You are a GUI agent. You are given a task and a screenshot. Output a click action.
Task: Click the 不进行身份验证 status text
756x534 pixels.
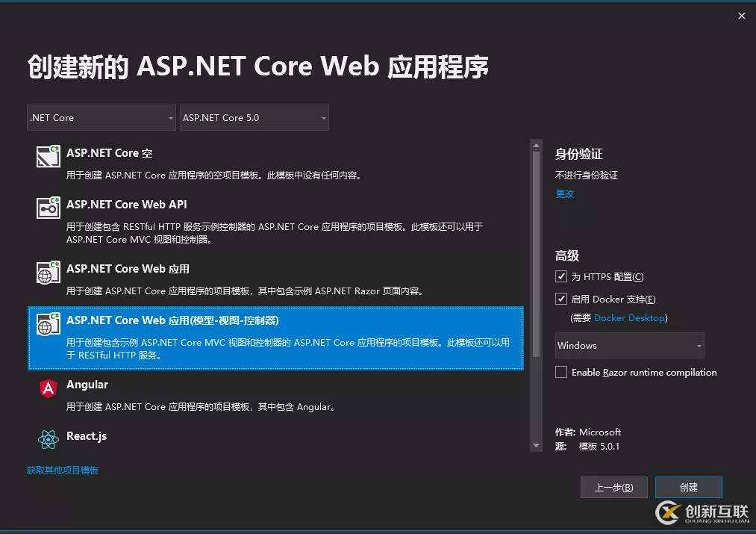[587, 175]
